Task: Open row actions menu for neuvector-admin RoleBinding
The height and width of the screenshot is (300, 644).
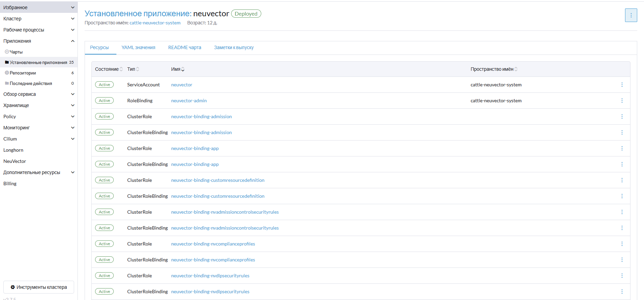Action: click(x=622, y=101)
